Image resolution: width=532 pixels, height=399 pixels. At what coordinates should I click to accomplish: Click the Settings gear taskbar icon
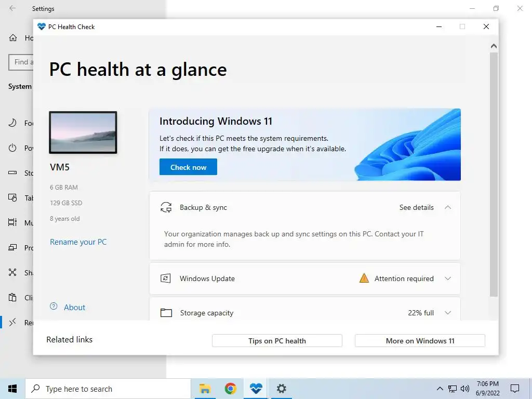pos(281,389)
